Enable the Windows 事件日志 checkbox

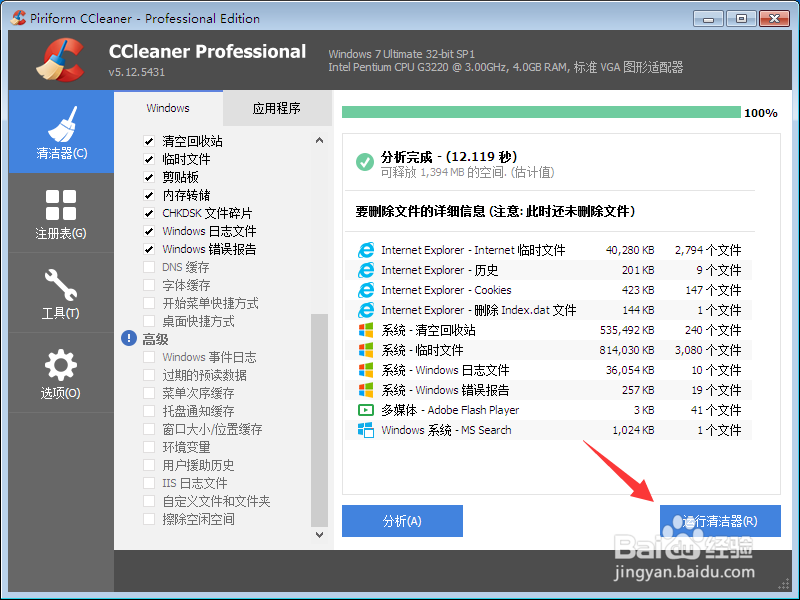[x=149, y=357]
